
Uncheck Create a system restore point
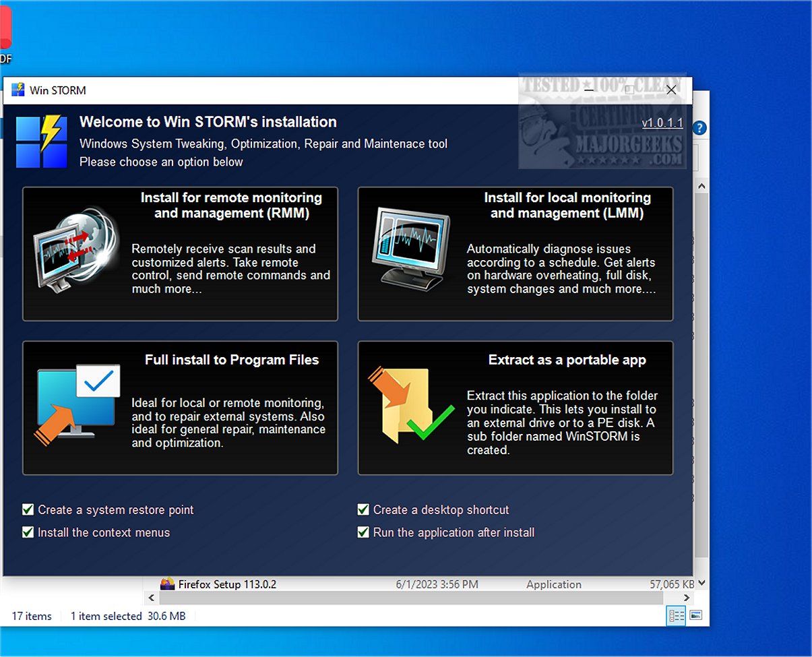[x=28, y=509]
